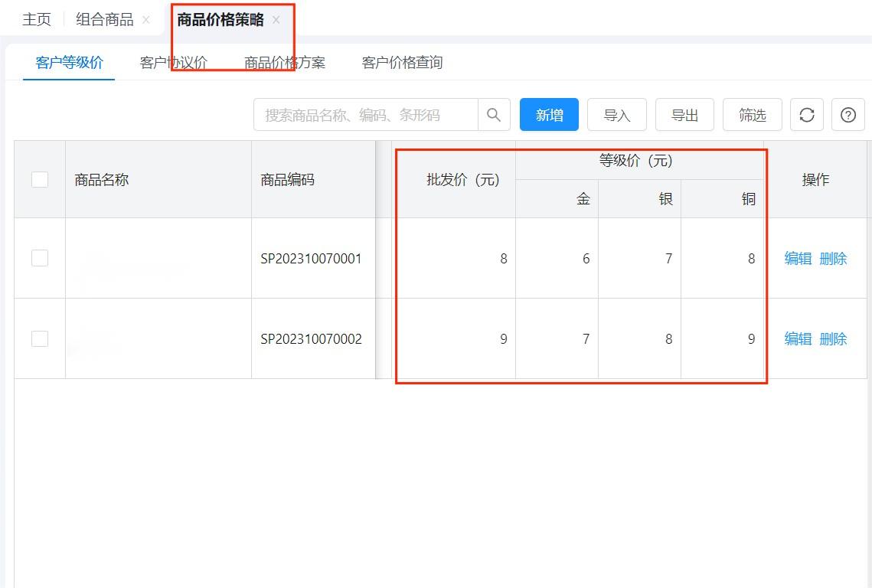This screenshot has height=588, width=872.
Task: Select the 客户等级价 tab
Action: pos(67,64)
